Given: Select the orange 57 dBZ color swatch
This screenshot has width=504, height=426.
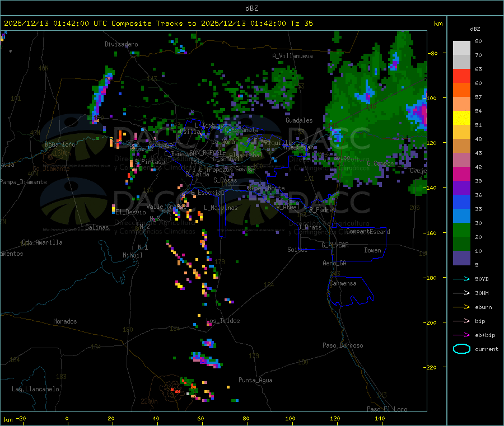Looking at the screenshot, I should (461, 90).
